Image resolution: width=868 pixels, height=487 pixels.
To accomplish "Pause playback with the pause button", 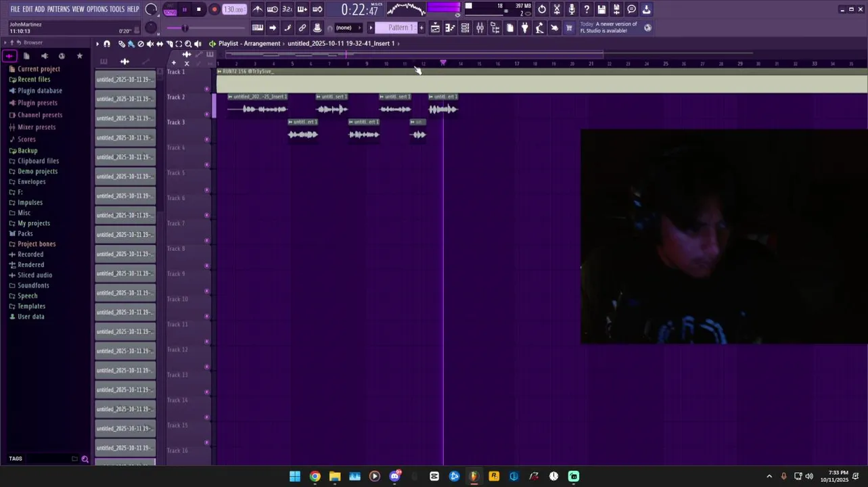I will tap(184, 9).
